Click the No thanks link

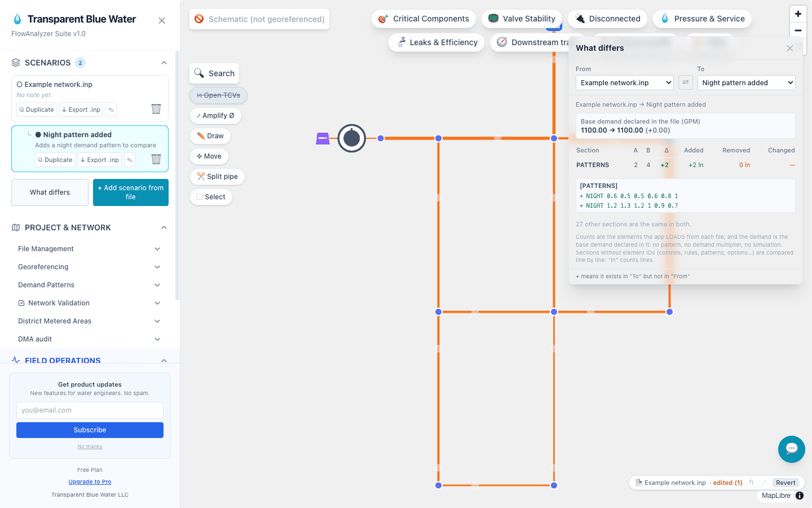(x=90, y=446)
